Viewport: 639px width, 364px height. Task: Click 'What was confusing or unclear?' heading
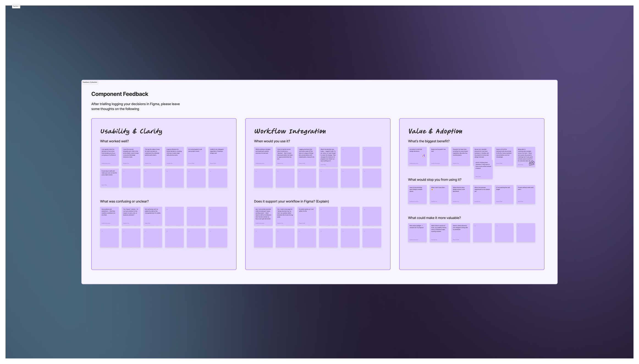pos(124,201)
